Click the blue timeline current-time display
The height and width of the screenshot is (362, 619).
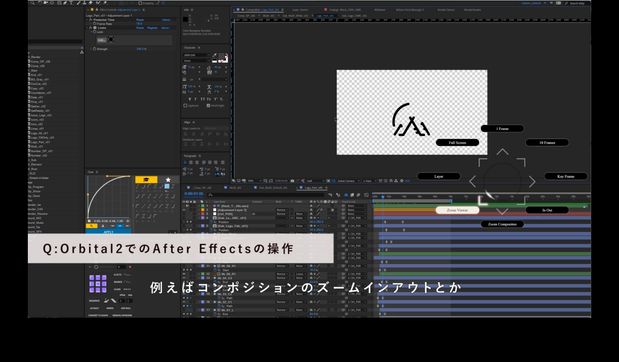pos(193,194)
